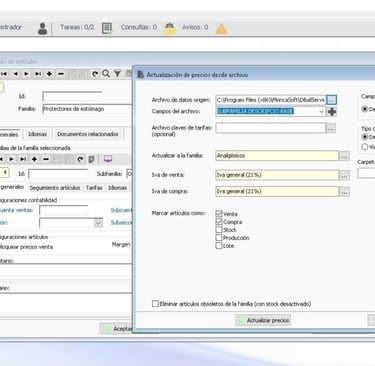
Task: Click the Iva de compra field
Action: 277,192
